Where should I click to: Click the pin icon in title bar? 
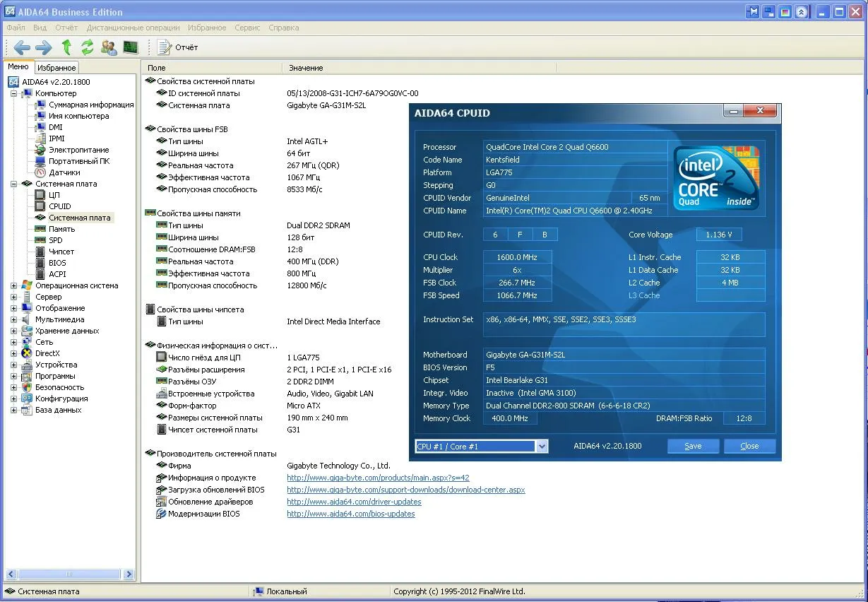tap(753, 12)
